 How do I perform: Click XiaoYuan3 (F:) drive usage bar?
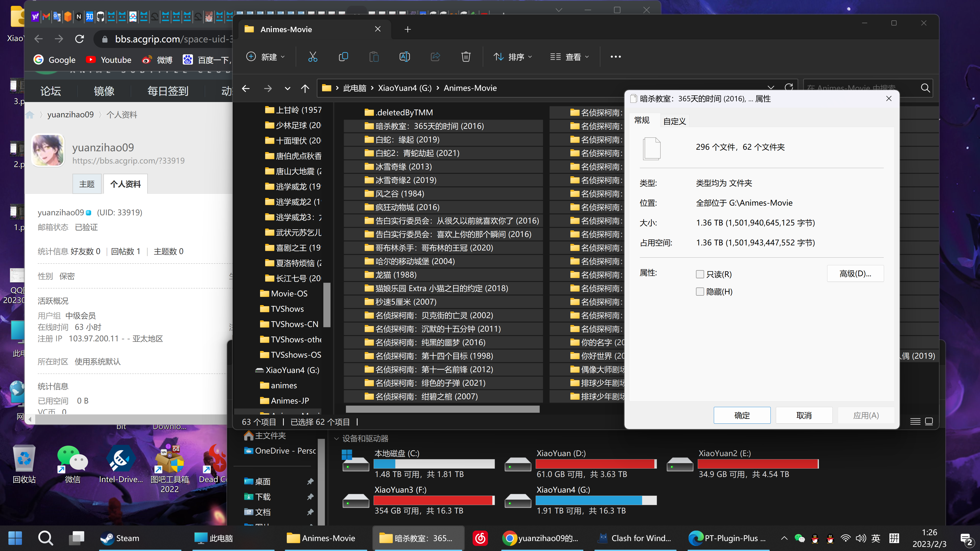pos(434,500)
